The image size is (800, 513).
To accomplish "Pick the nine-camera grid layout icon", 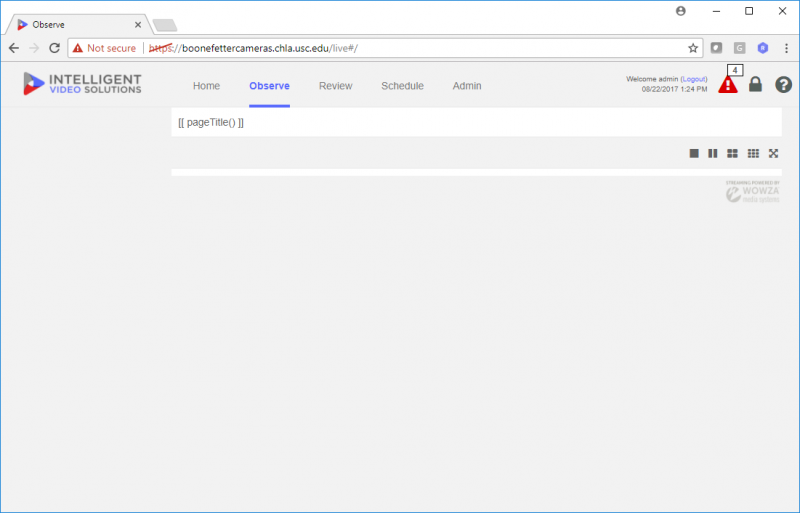I will 753,153.
